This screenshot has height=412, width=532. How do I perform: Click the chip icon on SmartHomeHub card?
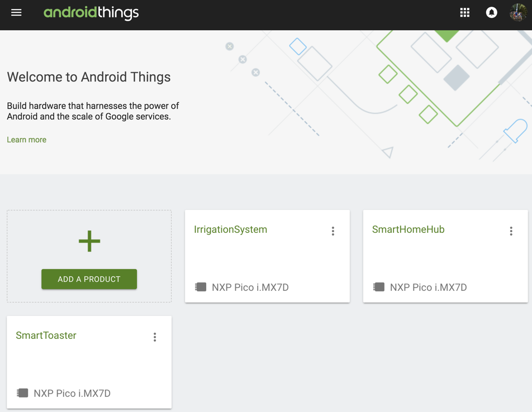click(x=379, y=287)
